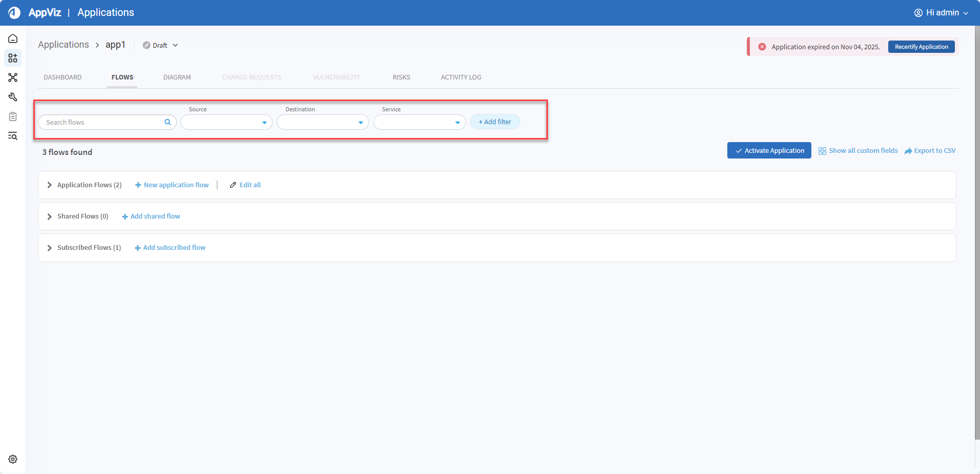Image resolution: width=980 pixels, height=474 pixels.
Task: Click the wrench tools sidebar icon
Action: pos(13,97)
